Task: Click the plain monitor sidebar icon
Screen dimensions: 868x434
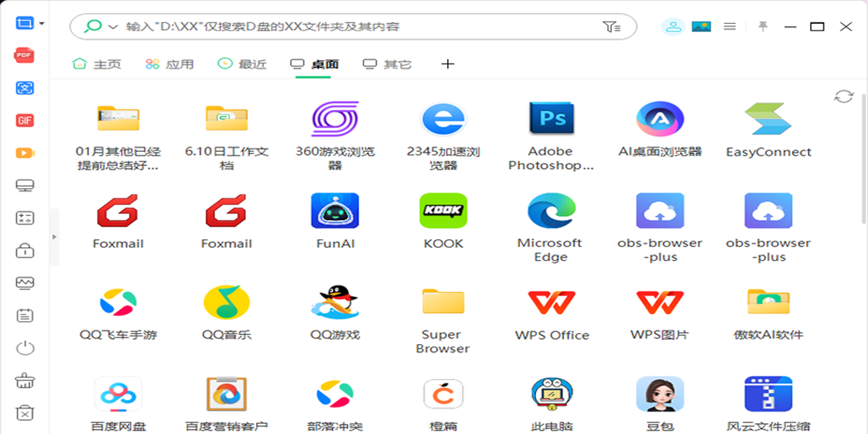Action: click(x=25, y=186)
